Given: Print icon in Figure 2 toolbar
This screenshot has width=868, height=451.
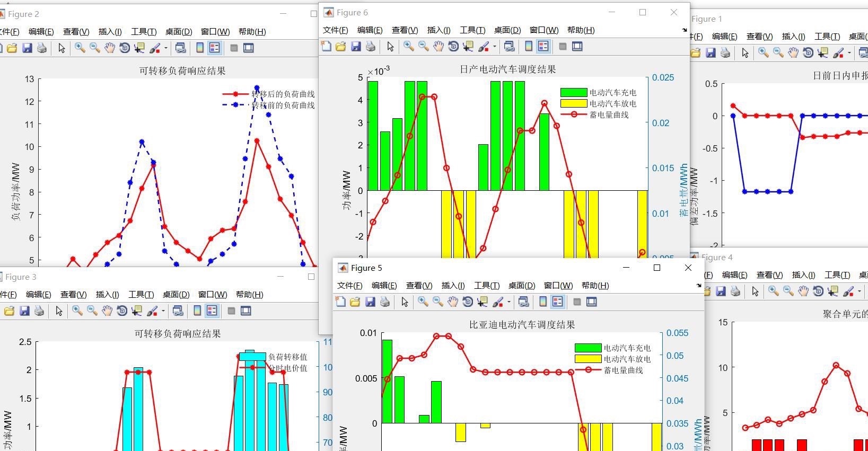Looking at the screenshot, I should [x=42, y=48].
